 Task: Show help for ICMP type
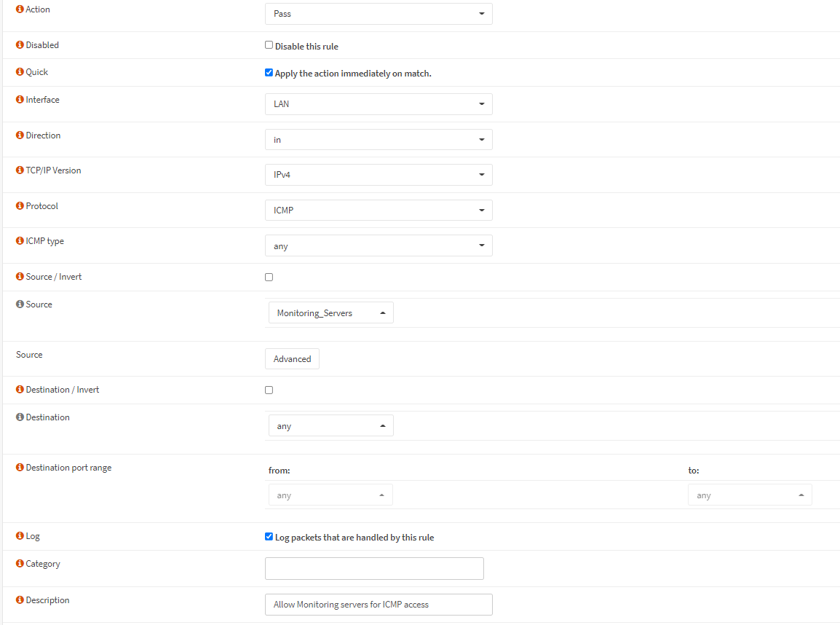click(x=20, y=240)
